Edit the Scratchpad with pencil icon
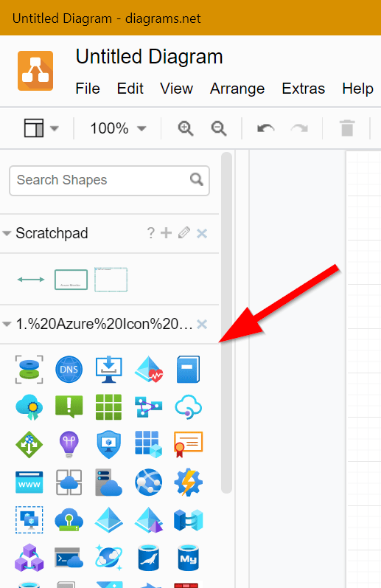The image size is (381, 588). 184,233
